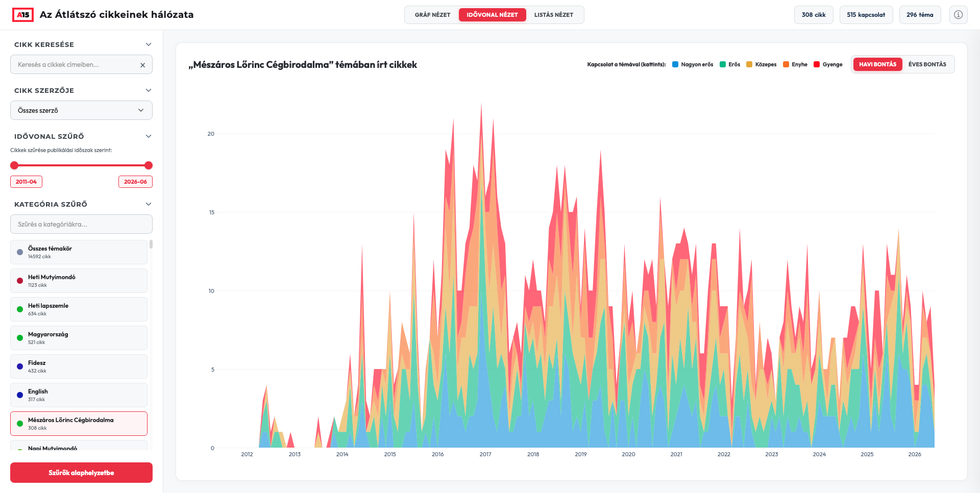Click the A15 Átlátszó logo icon
This screenshot has height=493, width=980.
coord(23,15)
